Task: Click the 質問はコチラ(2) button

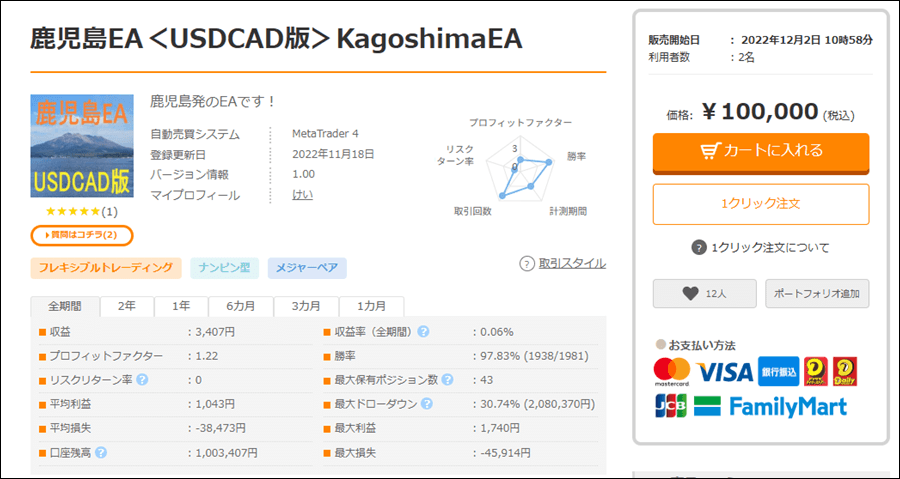Action: click(82, 235)
